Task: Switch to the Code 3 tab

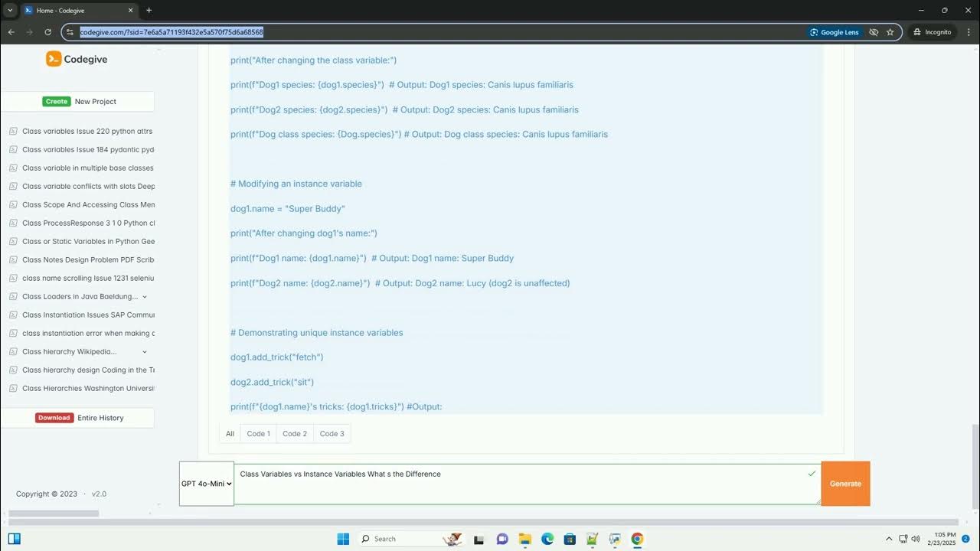Action: point(332,434)
